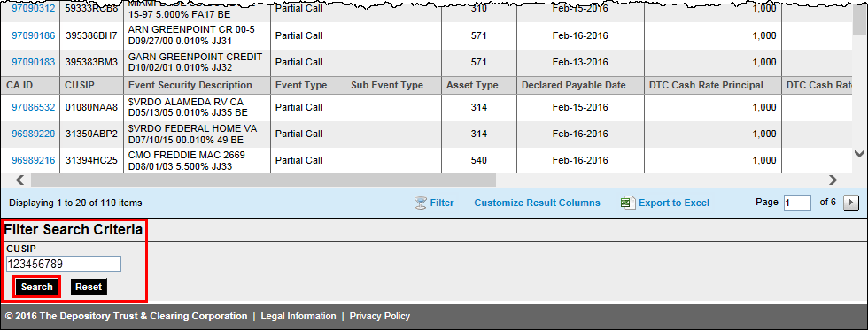Click the Reset button
Viewport: 868px width, 330px height.
click(x=89, y=287)
